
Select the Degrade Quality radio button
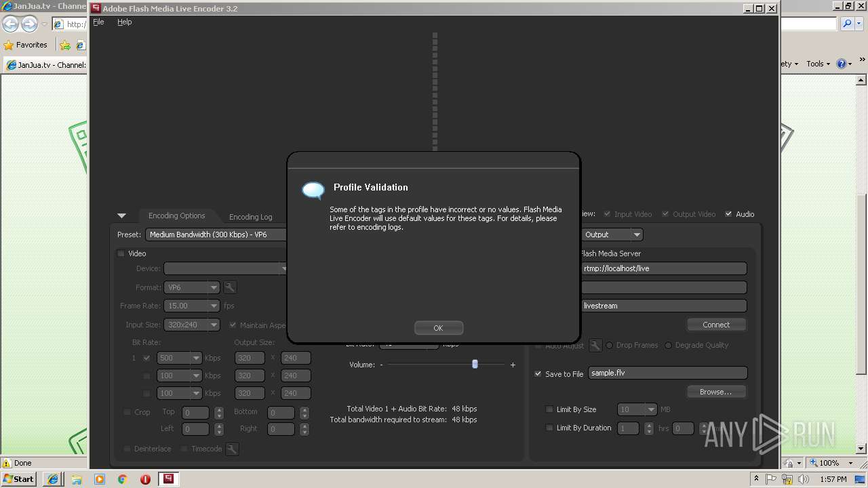point(668,345)
